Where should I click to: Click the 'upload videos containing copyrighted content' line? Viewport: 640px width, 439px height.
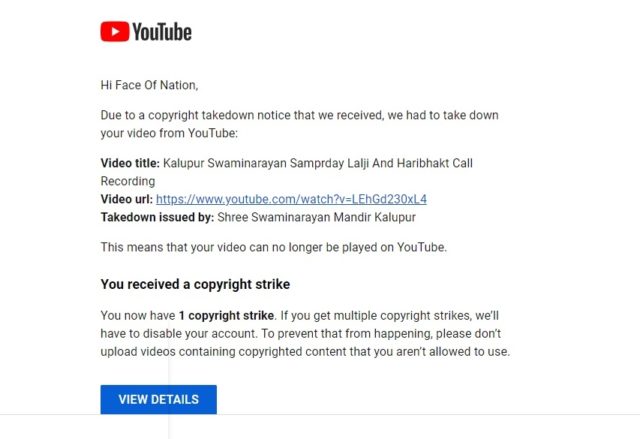(305, 351)
